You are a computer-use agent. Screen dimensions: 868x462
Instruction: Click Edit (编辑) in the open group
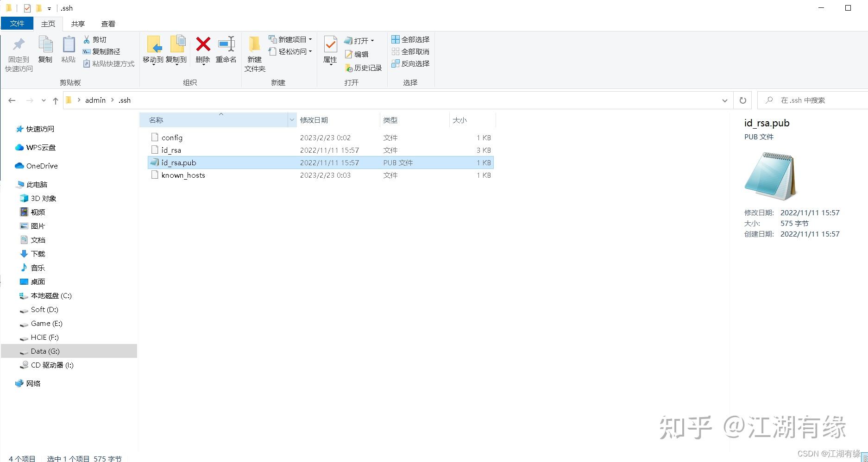point(357,54)
